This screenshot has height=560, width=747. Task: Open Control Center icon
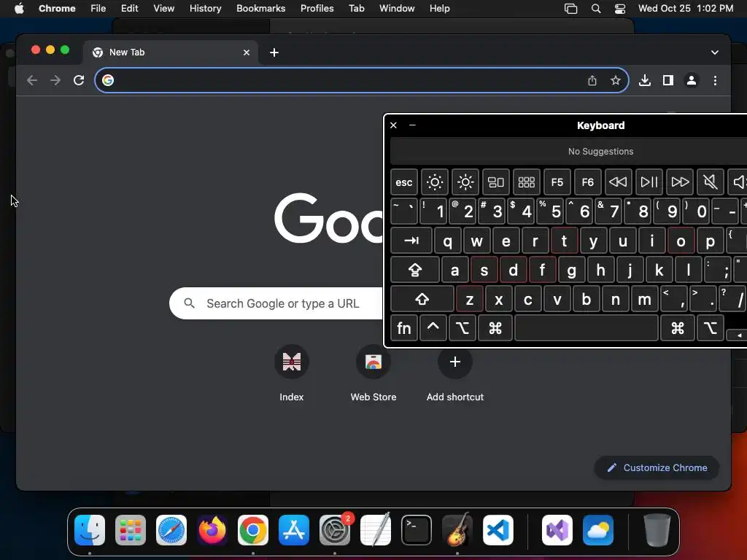[x=620, y=8]
